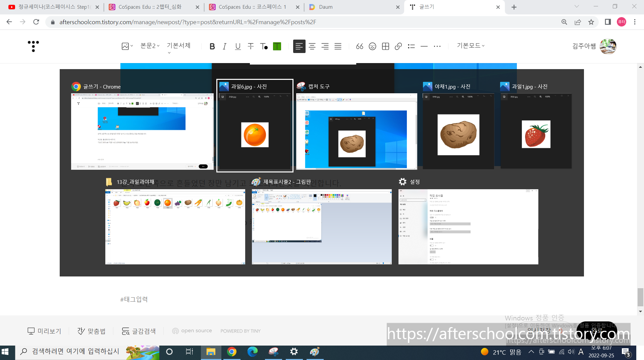
Task: Click the #태그입력 tag input field
Action: 134,299
